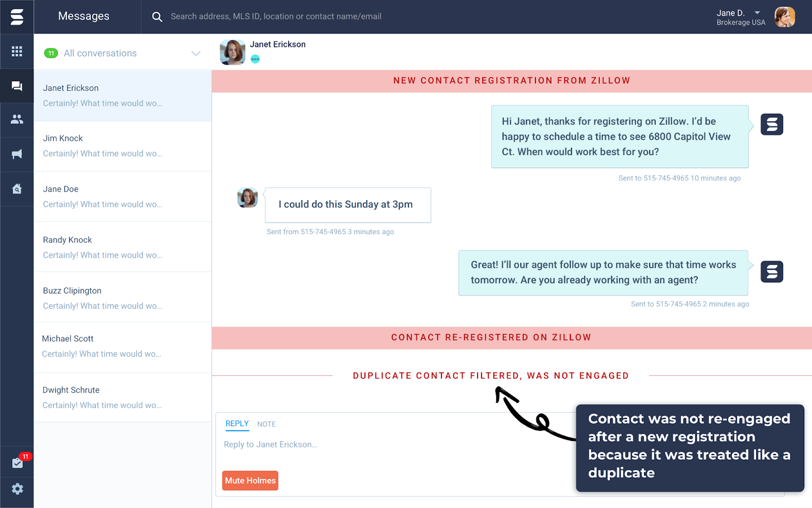
Task: Click Janet Erickson's header avatar
Action: (232, 52)
